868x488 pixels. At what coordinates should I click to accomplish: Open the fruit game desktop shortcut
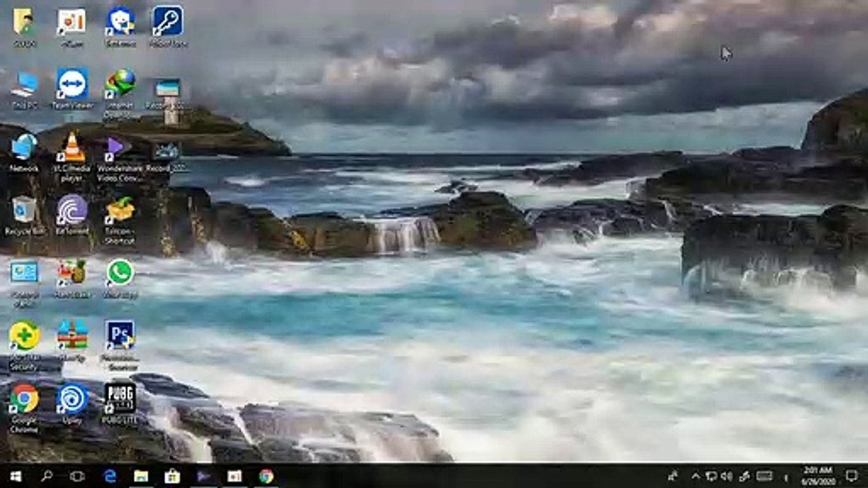pos(72,272)
